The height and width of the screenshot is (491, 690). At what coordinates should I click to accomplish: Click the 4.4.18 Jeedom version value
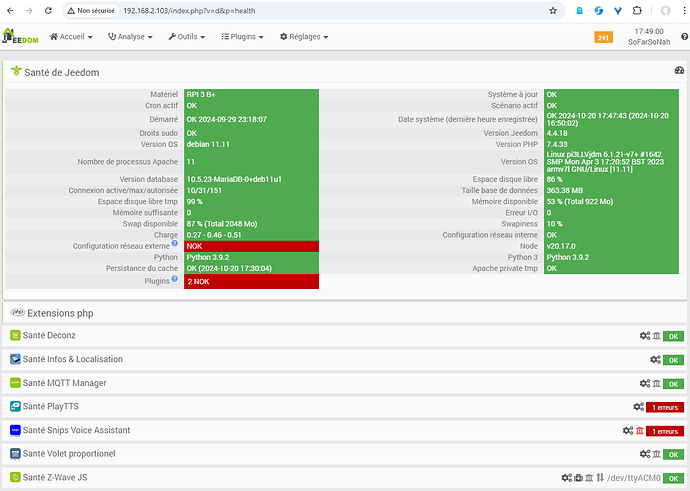(x=557, y=133)
